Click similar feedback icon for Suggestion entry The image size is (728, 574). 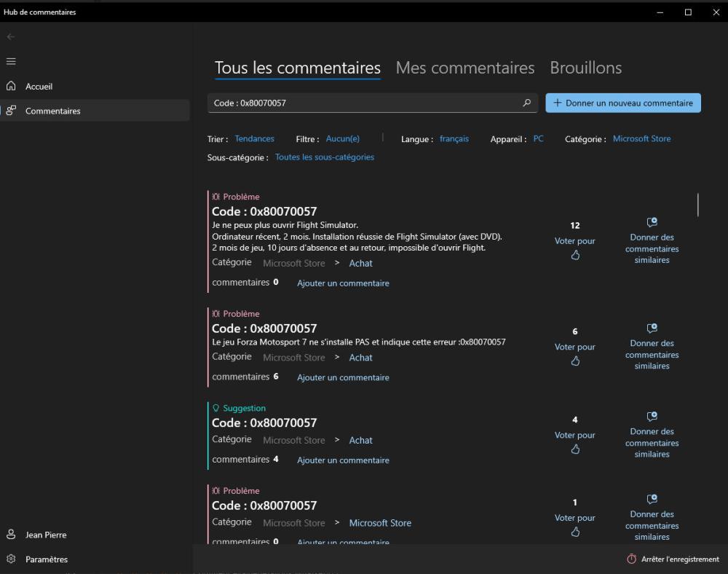click(652, 417)
